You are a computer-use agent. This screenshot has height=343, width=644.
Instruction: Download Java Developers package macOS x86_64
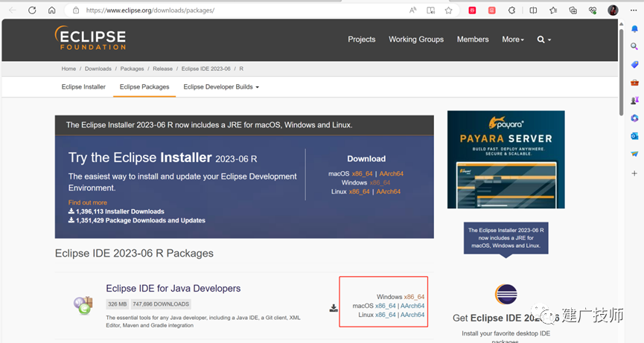385,306
